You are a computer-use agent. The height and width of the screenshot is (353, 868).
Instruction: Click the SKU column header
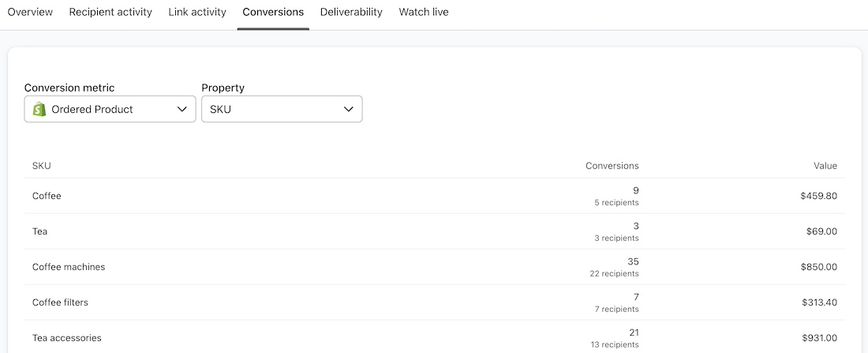(42, 166)
